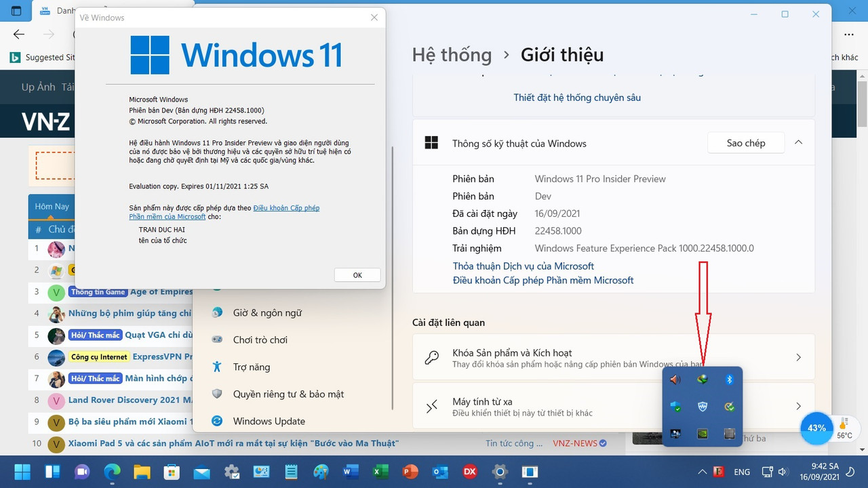Click the NVIDIA icon in tray overflow
The width and height of the screenshot is (868, 488).
click(703, 434)
